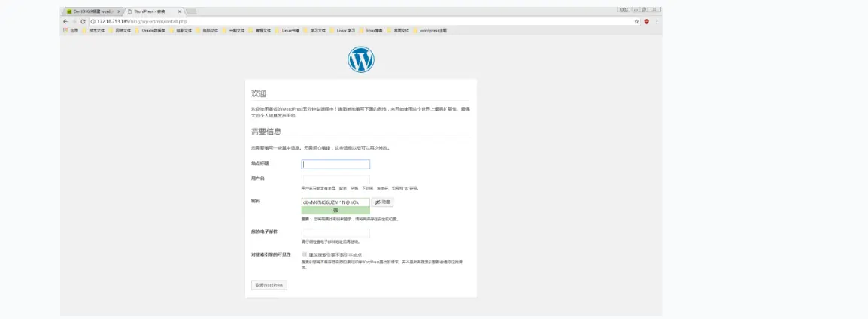
Task: Go forward in browser history
Action: (x=74, y=21)
